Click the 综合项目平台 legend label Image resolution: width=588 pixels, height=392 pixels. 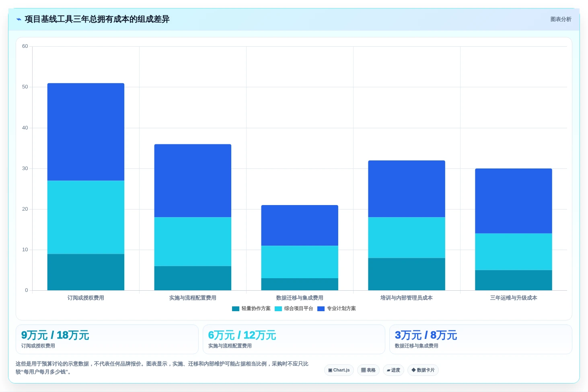click(299, 309)
